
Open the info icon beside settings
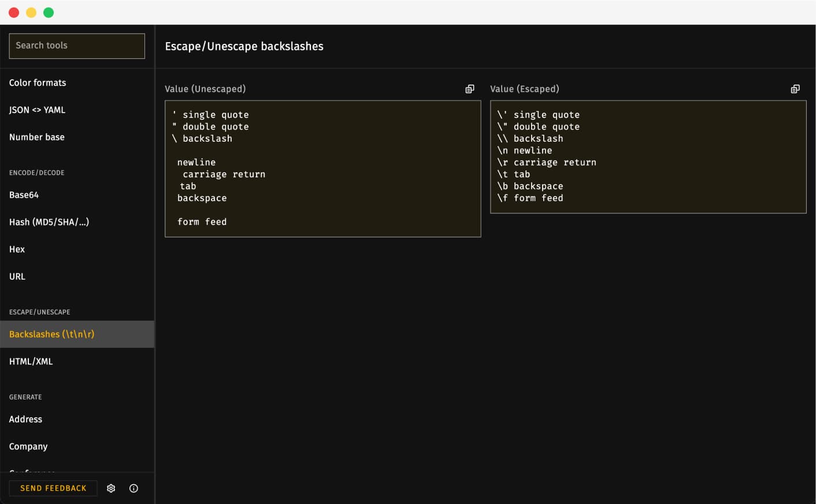133,488
